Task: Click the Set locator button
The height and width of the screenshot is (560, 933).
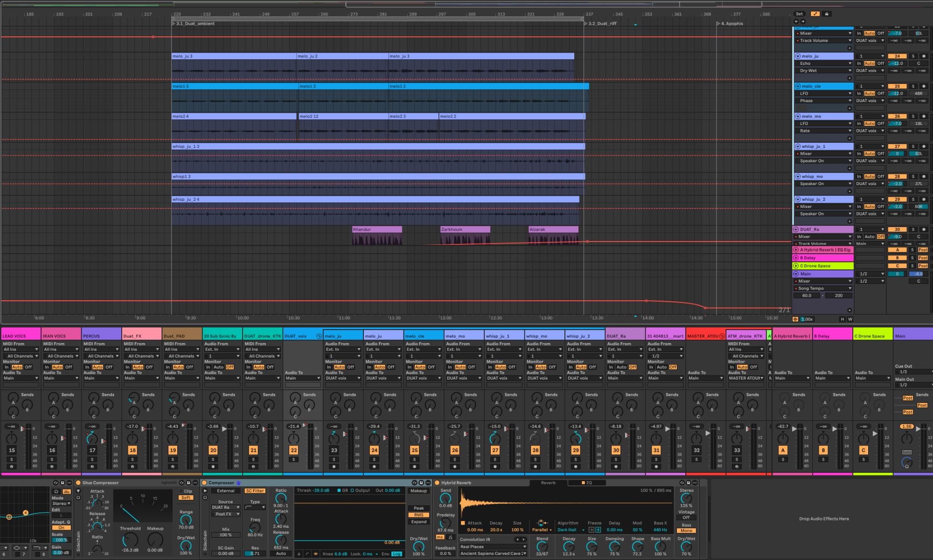Action: pos(799,14)
